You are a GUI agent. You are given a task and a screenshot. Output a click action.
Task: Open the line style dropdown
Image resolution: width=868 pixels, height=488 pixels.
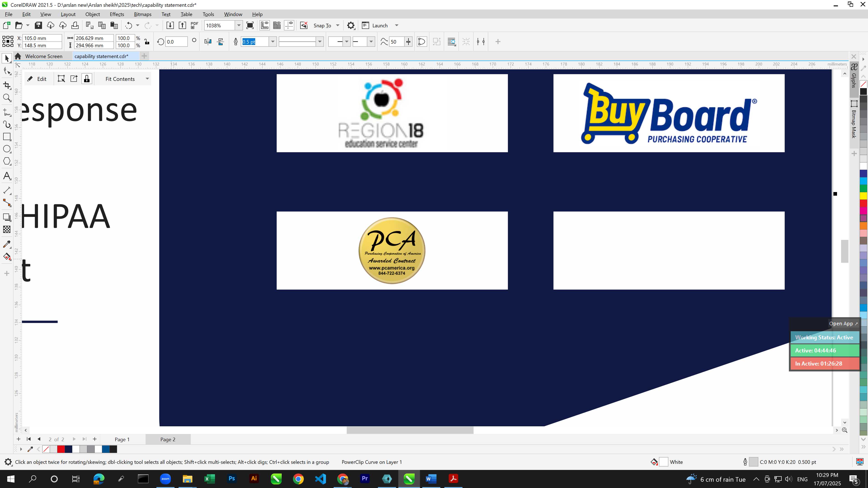(320, 42)
